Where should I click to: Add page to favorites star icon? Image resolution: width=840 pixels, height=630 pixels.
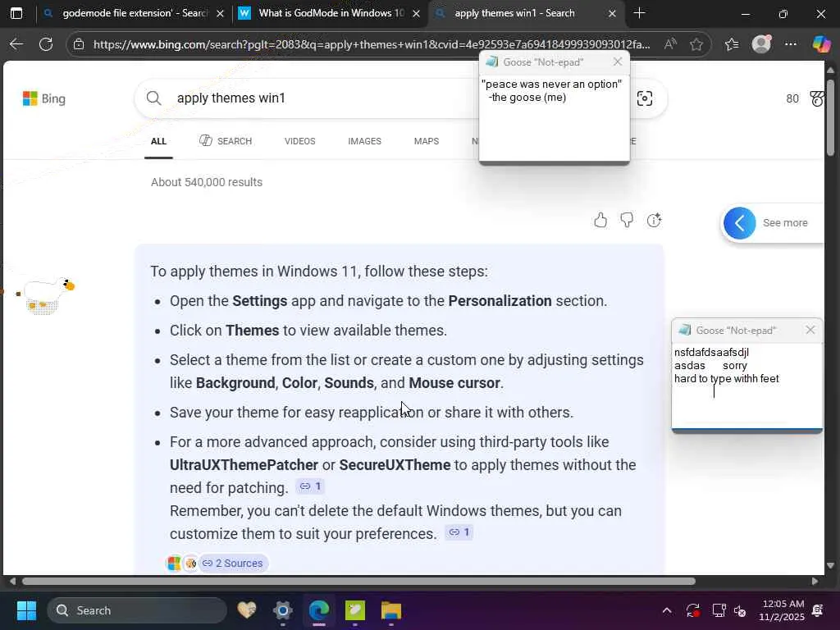coord(696,44)
